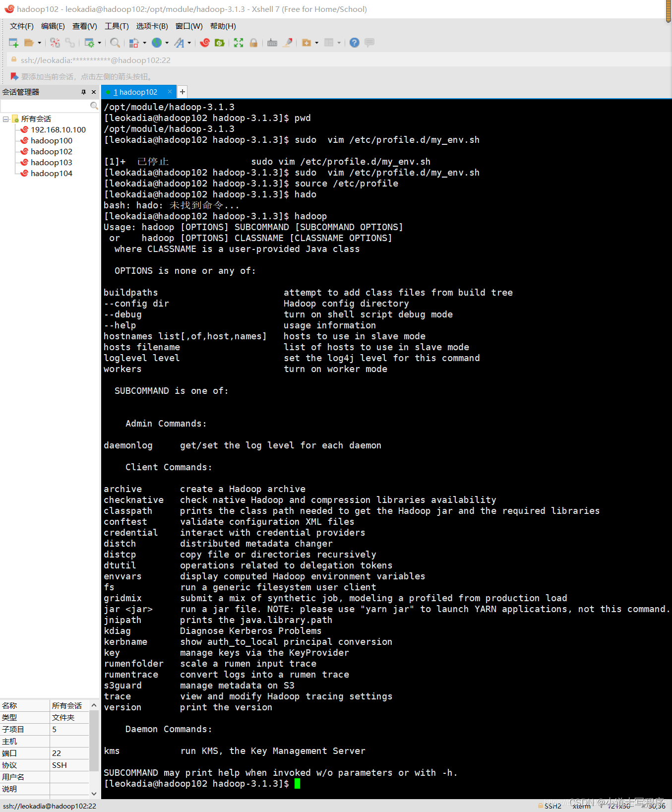Click the Reconnect chain-link icon

tap(70, 43)
